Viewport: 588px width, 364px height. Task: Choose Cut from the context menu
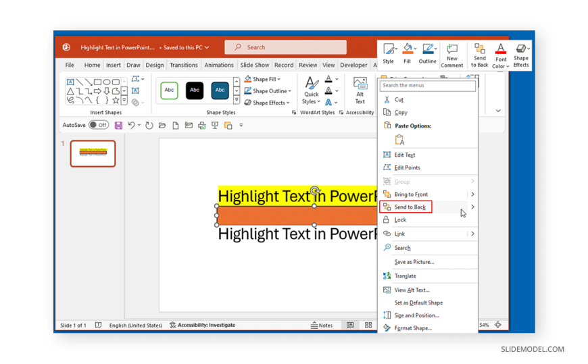point(428,100)
